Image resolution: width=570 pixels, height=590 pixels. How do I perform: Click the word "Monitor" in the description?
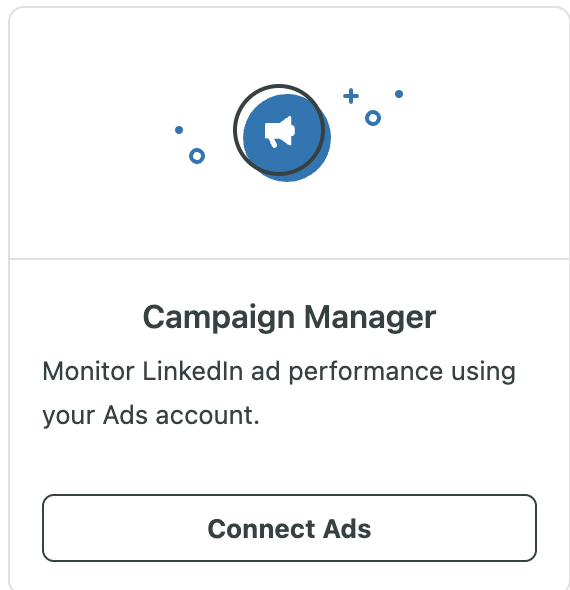point(88,371)
